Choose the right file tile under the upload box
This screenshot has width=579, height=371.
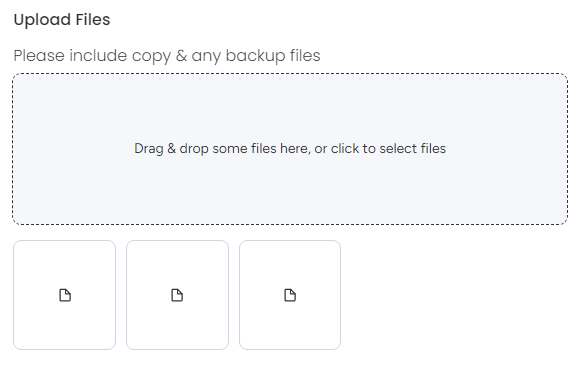tap(290, 295)
